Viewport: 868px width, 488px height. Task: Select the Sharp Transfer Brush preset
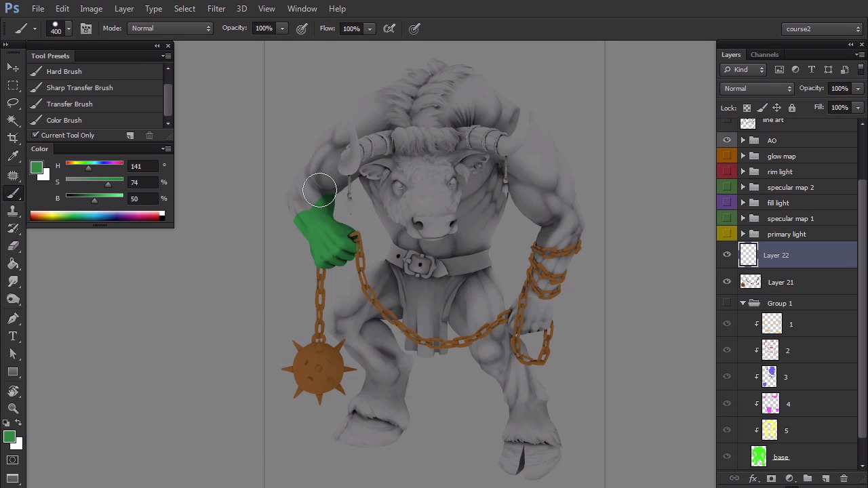point(79,87)
